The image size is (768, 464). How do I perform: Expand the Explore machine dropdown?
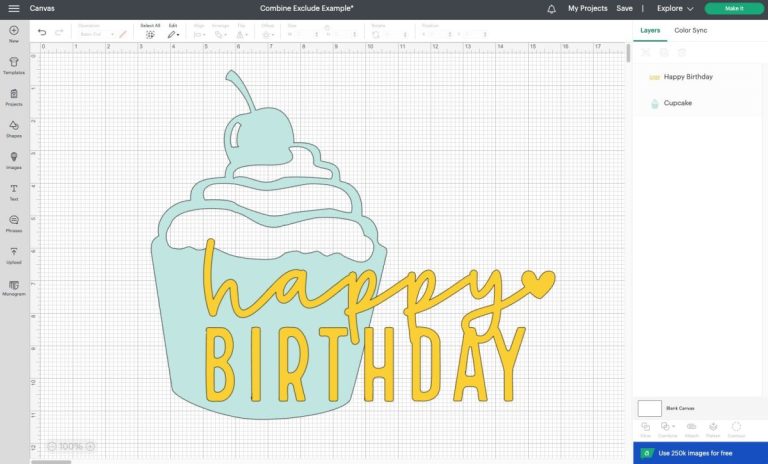[675, 8]
